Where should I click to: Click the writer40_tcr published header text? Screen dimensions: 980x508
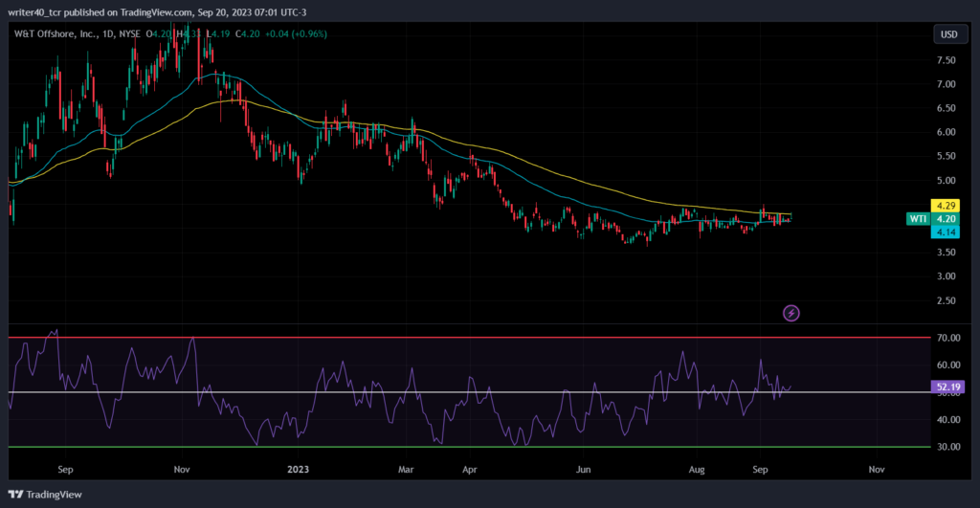(157, 11)
